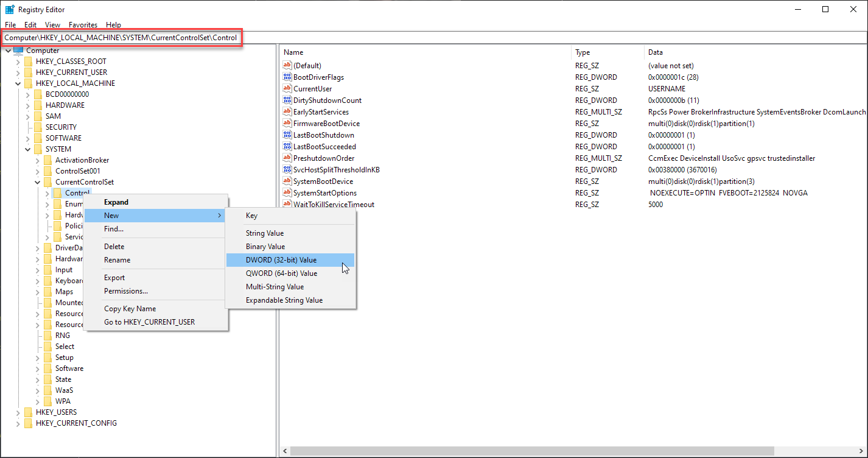
Task: Collapse the HKEY_LOCAL_MACHINE node arrow
Action: point(18,83)
